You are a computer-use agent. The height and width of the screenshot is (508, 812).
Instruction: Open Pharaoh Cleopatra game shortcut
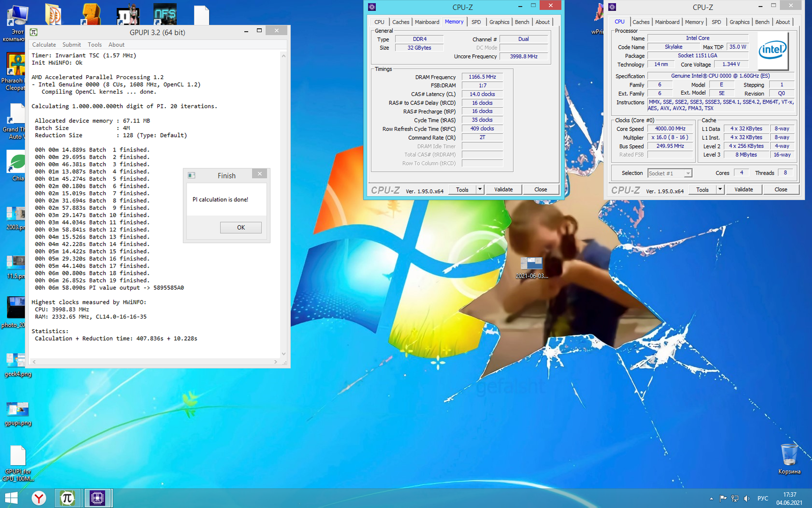click(15, 71)
